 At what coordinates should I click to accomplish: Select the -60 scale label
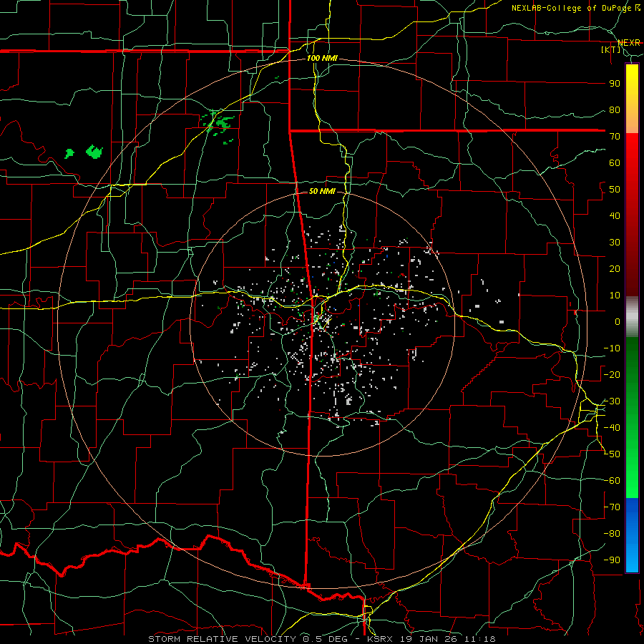point(612,481)
